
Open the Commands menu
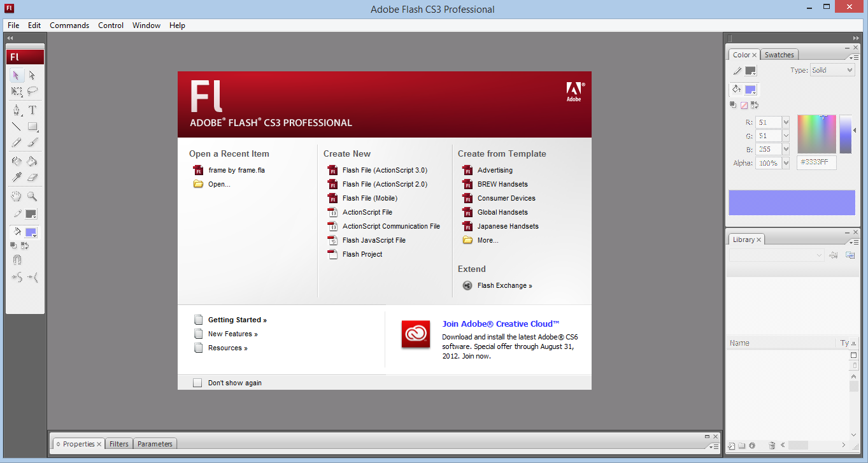pyautogui.click(x=69, y=25)
